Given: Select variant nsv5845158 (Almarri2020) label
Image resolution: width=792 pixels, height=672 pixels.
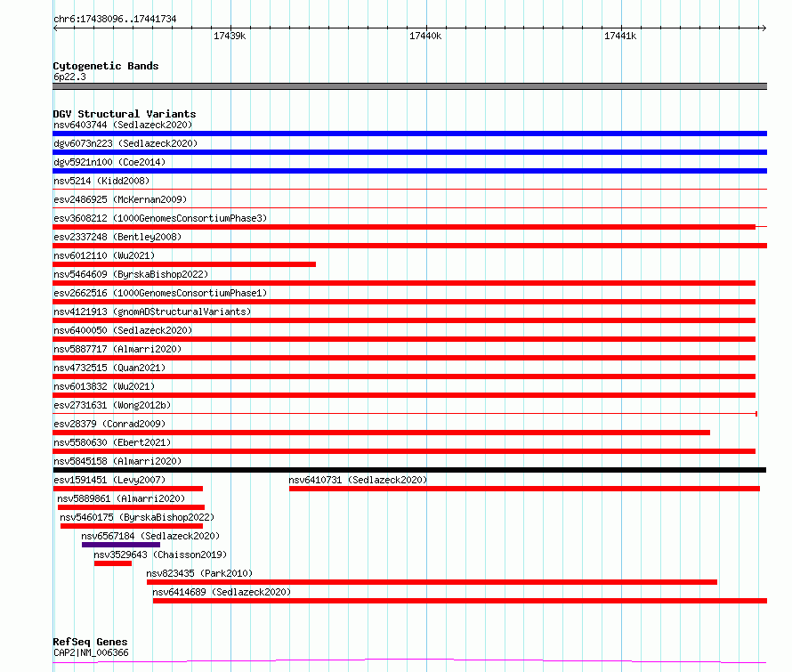Looking at the screenshot, I should (117, 461).
